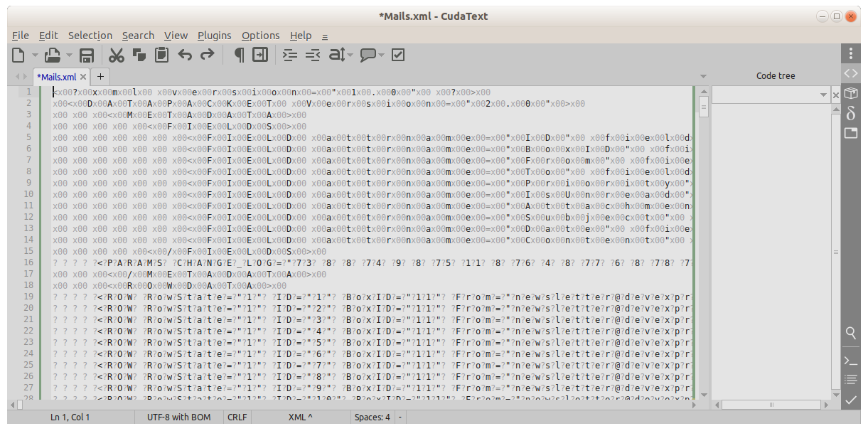Open the View menu
The height and width of the screenshot is (431, 868).
[x=176, y=36]
